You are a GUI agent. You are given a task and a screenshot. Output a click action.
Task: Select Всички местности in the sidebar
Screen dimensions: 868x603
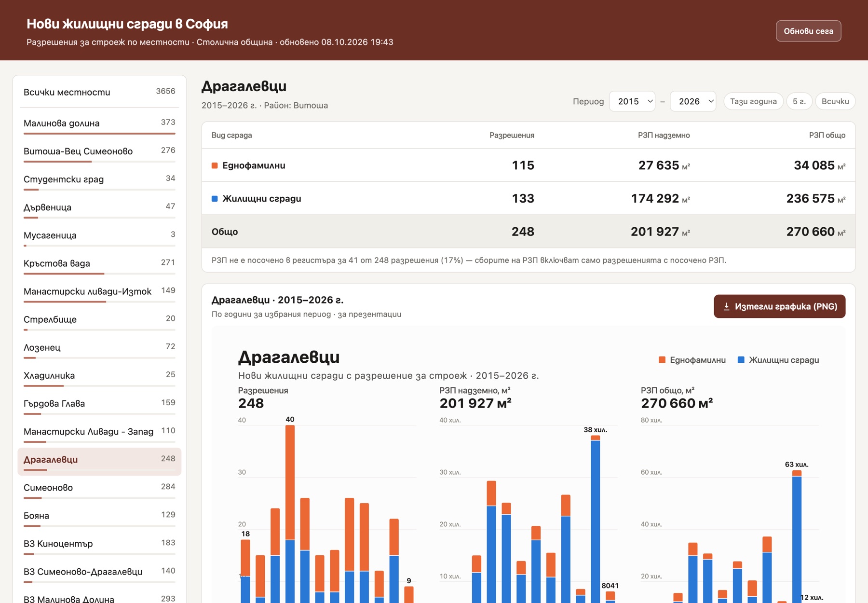pyautogui.click(x=99, y=92)
